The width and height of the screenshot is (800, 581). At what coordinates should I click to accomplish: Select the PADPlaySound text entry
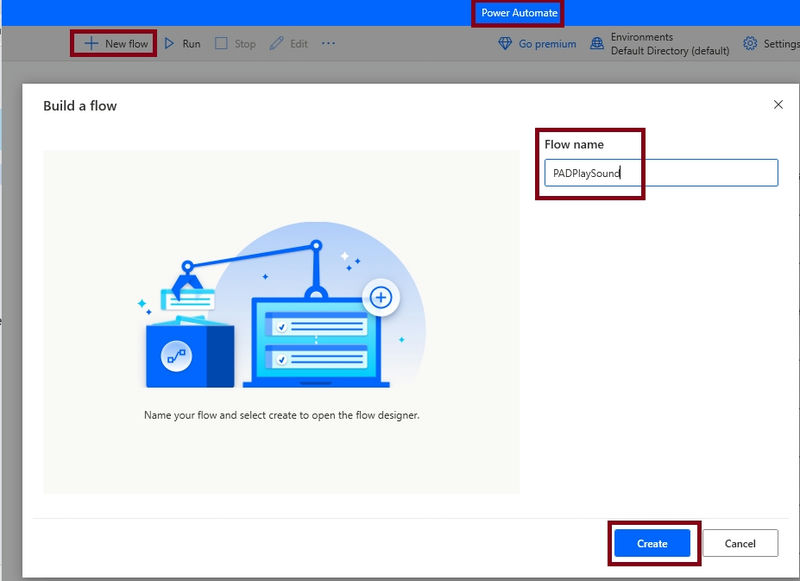[587, 172]
